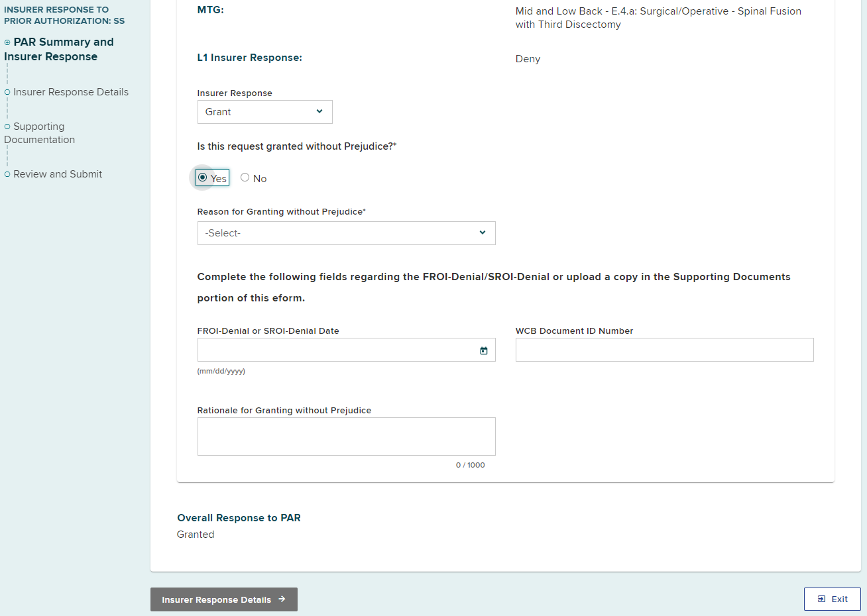Select No for granted without Prejudice
This screenshot has height=616, width=867.
pos(245,178)
